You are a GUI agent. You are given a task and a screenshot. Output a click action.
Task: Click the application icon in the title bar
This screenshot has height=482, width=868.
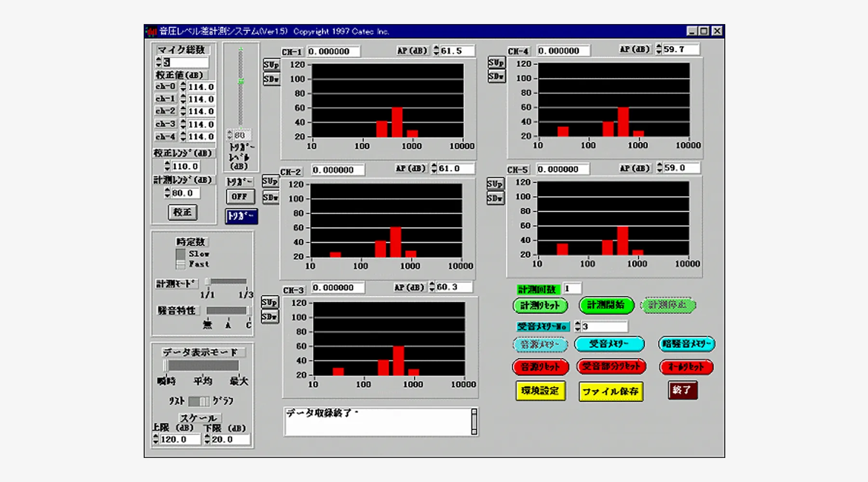coord(151,32)
